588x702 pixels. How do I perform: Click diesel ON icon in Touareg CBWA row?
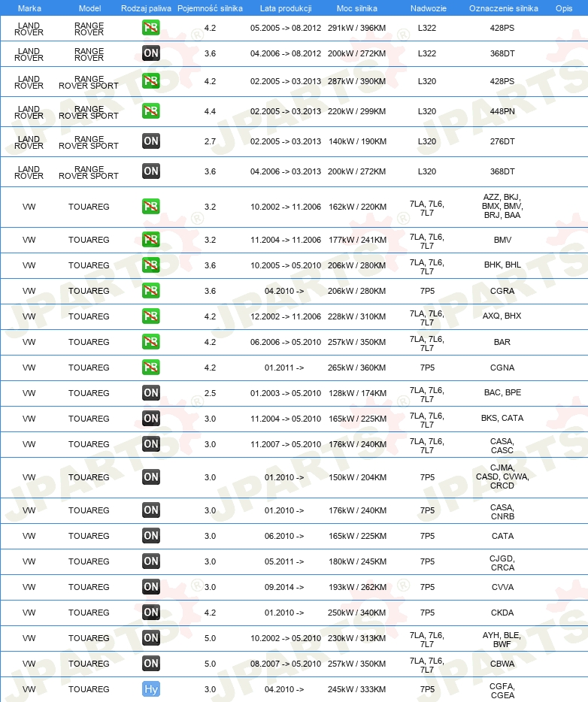[151, 663]
